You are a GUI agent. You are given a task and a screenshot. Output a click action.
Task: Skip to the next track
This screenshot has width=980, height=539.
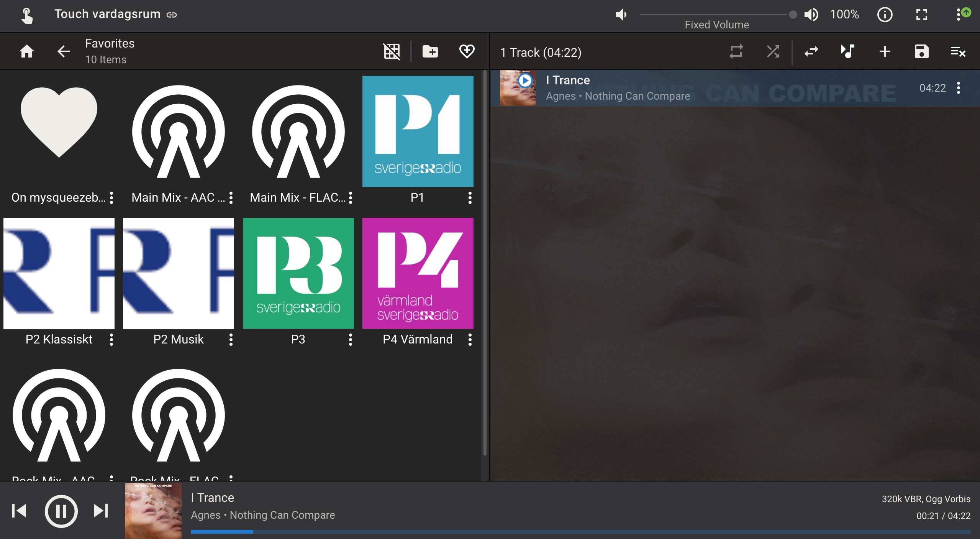(x=101, y=511)
